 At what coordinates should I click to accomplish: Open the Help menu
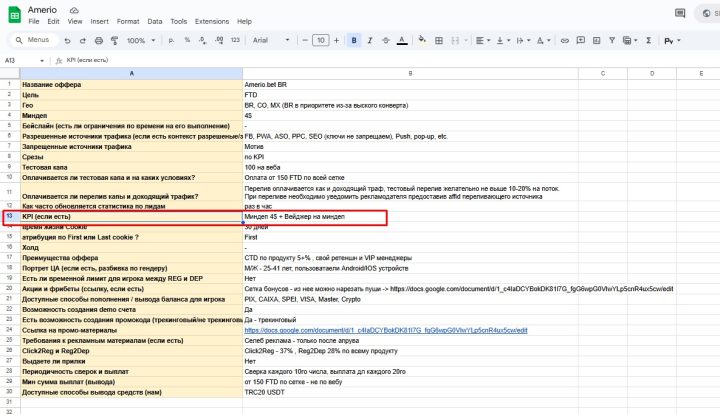tap(244, 21)
